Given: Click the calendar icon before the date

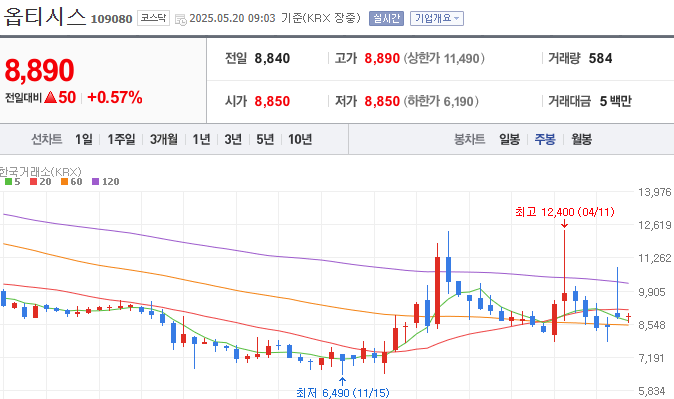Looking at the screenshot, I should (181, 19).
